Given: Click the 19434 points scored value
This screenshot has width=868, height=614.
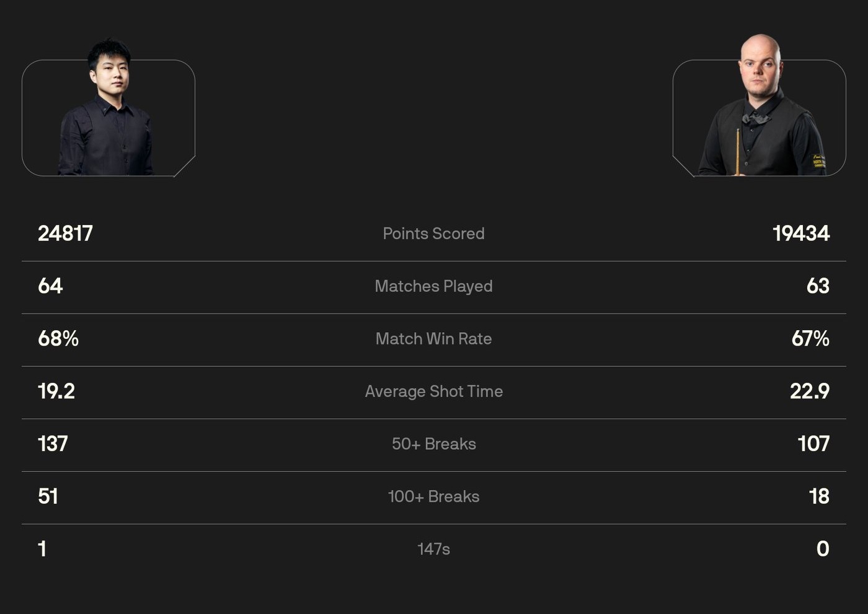Looking at the screenshot, I should [800, 234].
